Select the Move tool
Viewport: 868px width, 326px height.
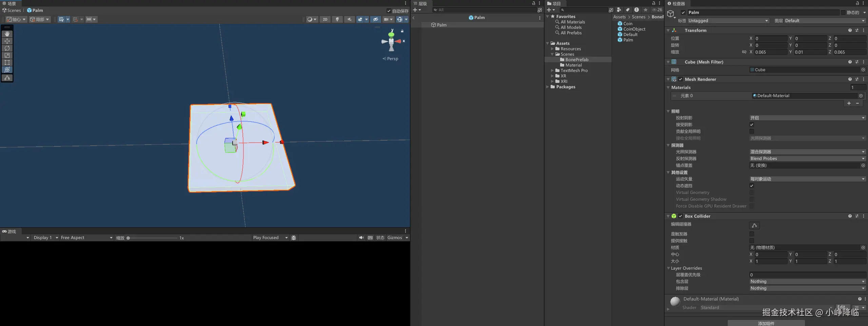[7, 41]
